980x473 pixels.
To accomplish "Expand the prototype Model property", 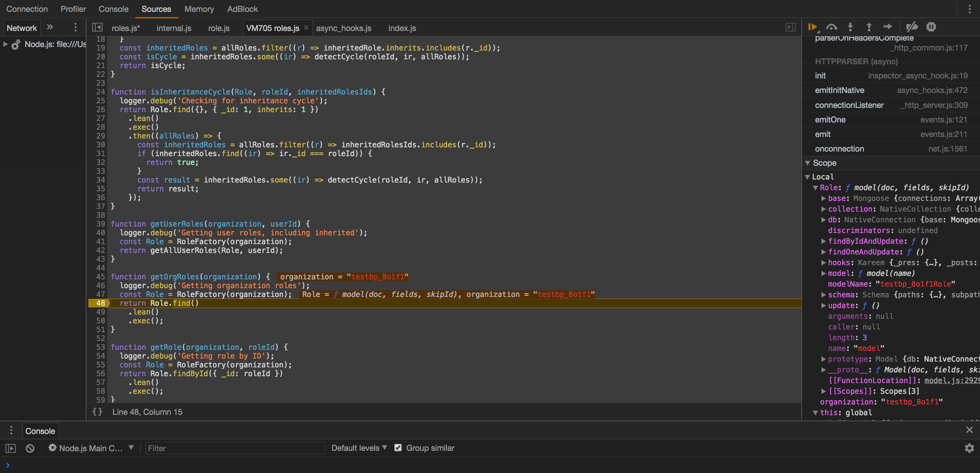I will [823, 359].
